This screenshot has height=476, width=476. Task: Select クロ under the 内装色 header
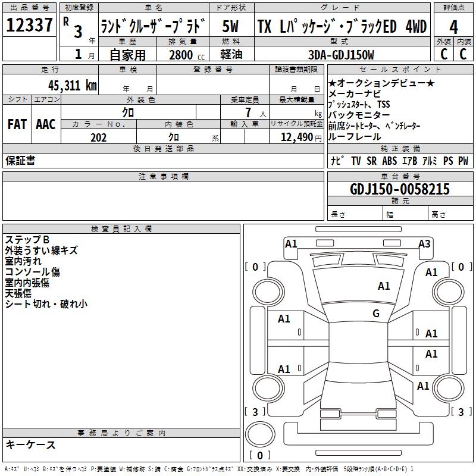click(x=174, y=137)
